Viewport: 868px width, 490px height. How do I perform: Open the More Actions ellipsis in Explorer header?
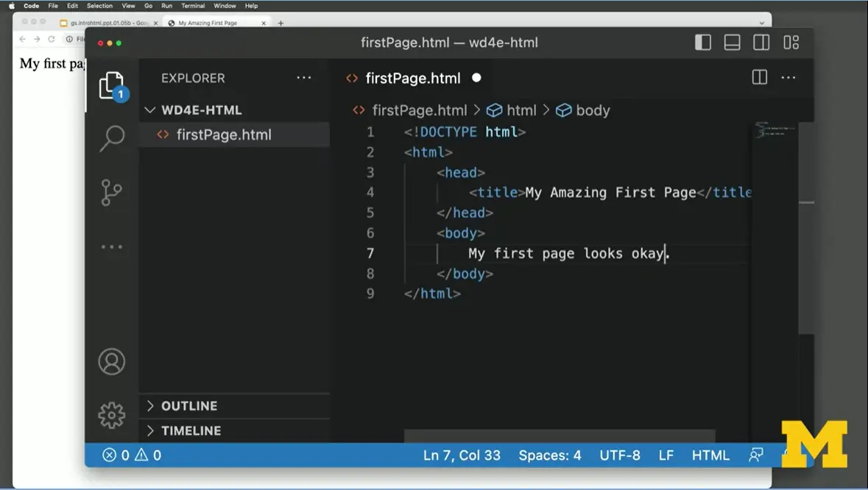(x=304, y=78)
